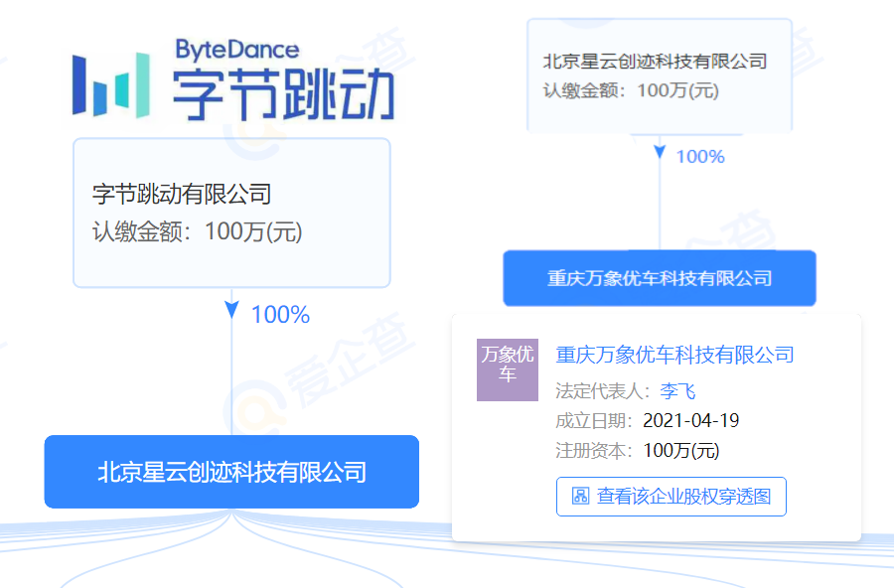
Task: Open the 北京星云创迹科技有限公司 shareholder card with 认缴金额
Action: pos(660,75)
